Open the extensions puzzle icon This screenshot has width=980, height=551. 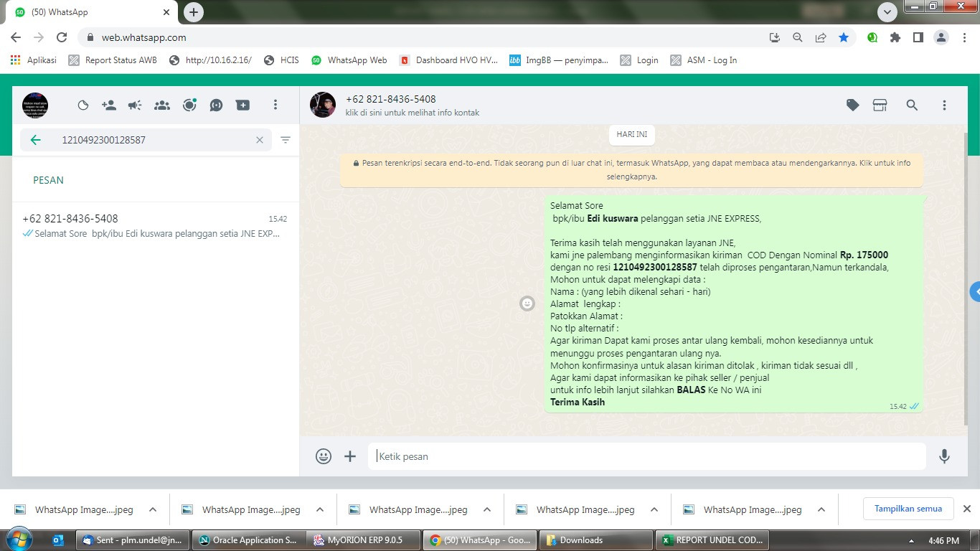895,37
